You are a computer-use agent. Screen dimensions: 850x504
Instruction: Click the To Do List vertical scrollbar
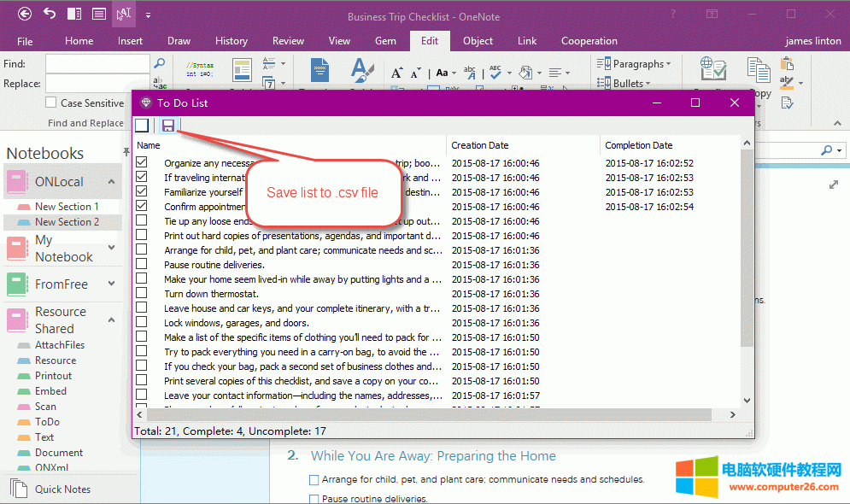[x=747, y=256]
